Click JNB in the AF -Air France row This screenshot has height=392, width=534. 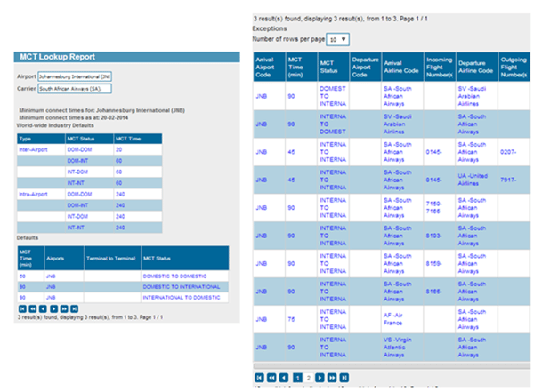point(261,319)
